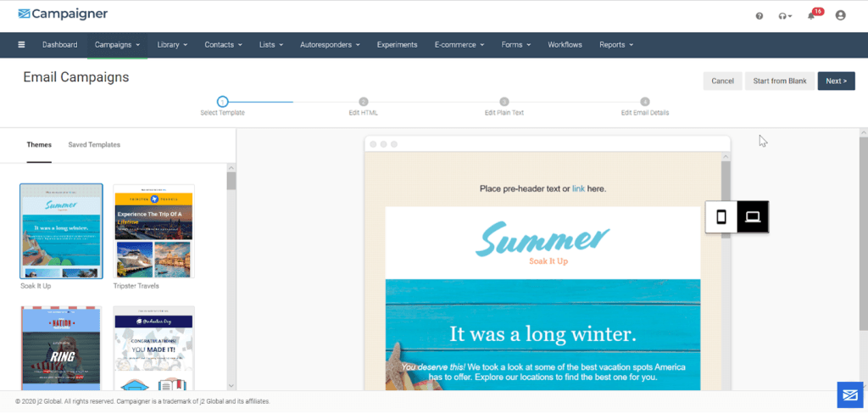Viewport: 868px width, 414px height.
Task: Click the page's main vertical scrollbar
Action: pyautogui.click(x=863, y=232)
